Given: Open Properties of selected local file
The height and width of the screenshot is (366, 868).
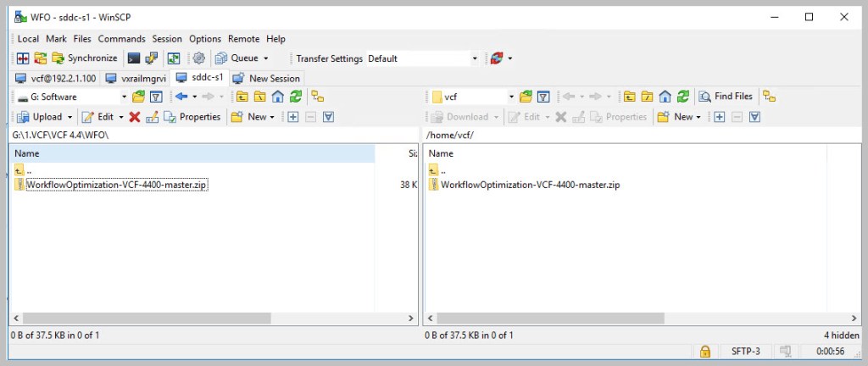Looking at the screenshot, I should click(x=192, y=117).
